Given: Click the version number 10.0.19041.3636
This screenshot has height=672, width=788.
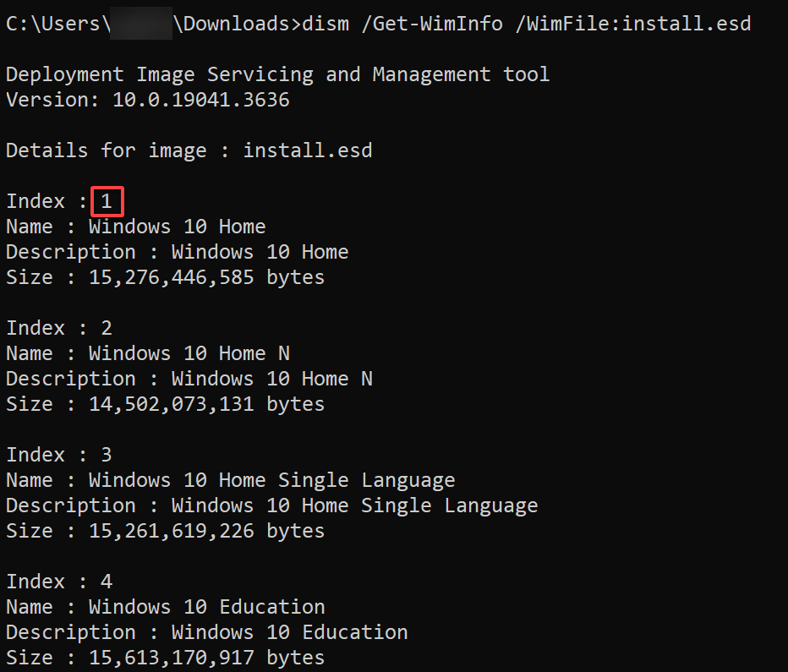Looking at the screenshot, I should [x=201, y=100].
